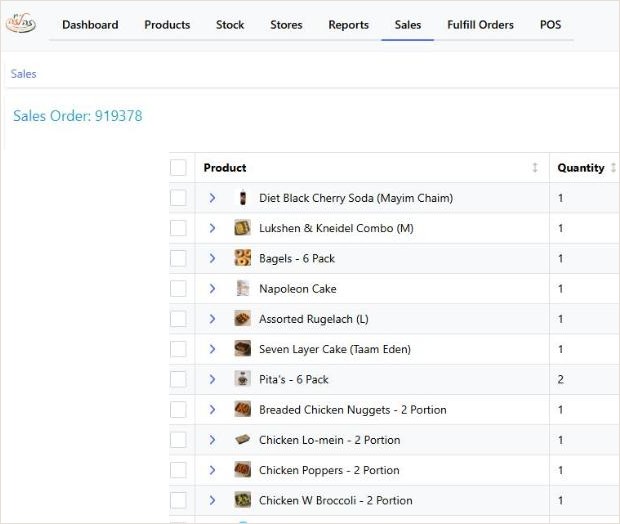Click 'Pita's - 6 Pack' product name
The width and height of the screenshot is (620, 524).
(294, 380)
